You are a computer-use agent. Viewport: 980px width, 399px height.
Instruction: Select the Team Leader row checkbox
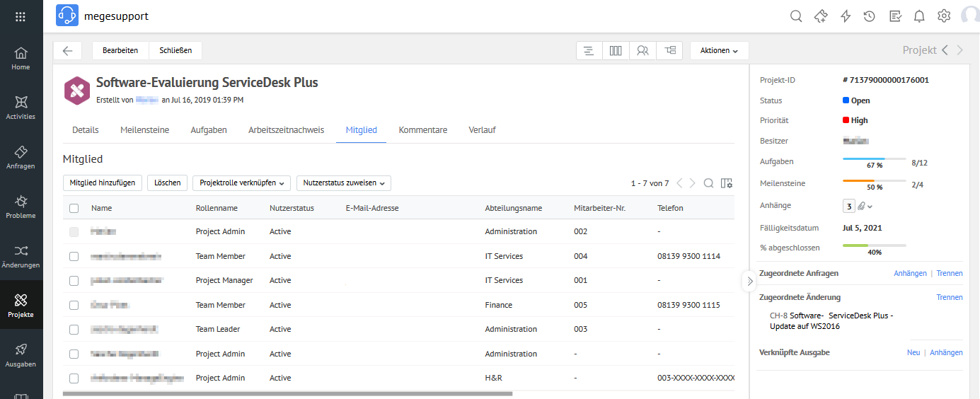click(x=74, y=330)
